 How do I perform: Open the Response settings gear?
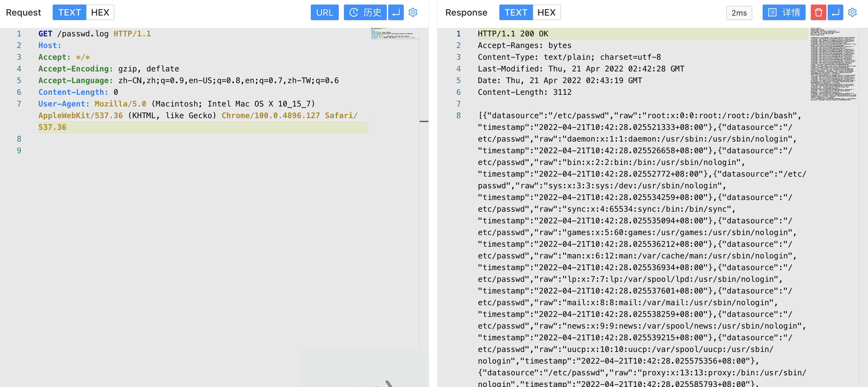click(852, 12)
